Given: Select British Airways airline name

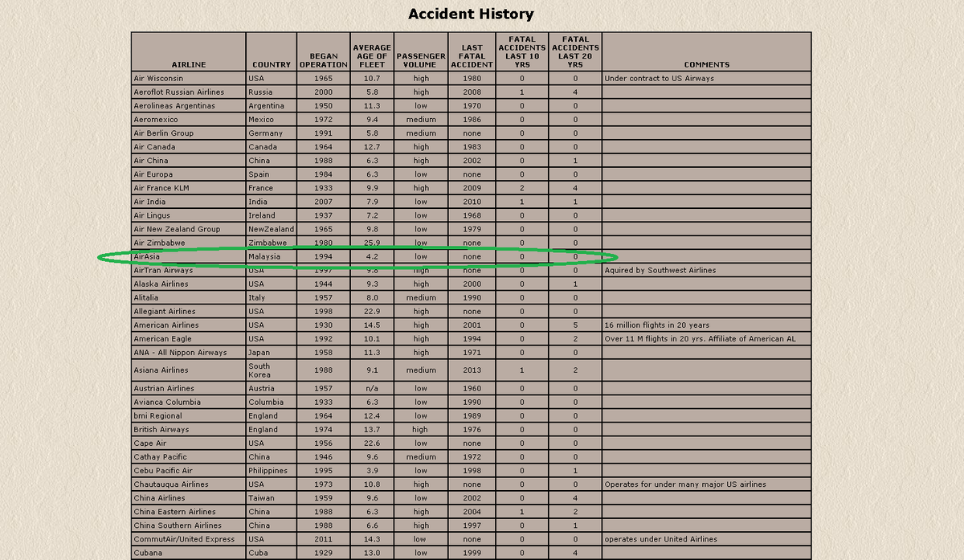Looking at the screenshot, I should coord(161,429).
